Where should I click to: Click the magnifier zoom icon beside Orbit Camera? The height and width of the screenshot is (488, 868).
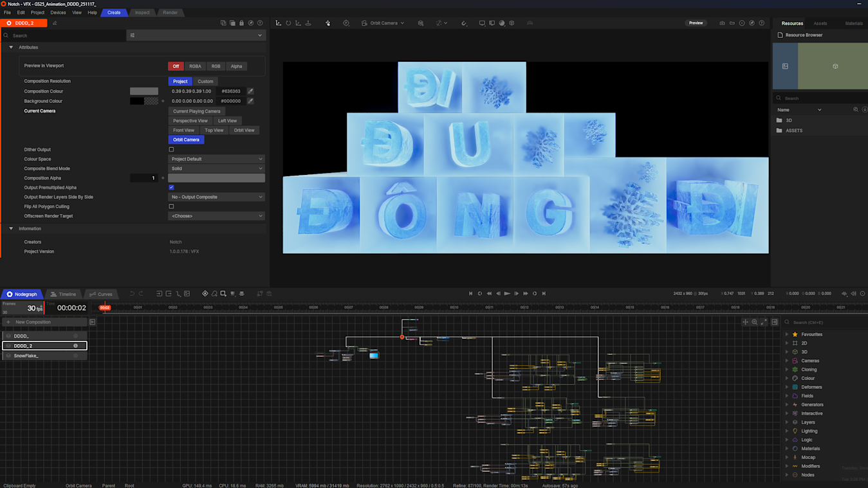pos(421,23)
